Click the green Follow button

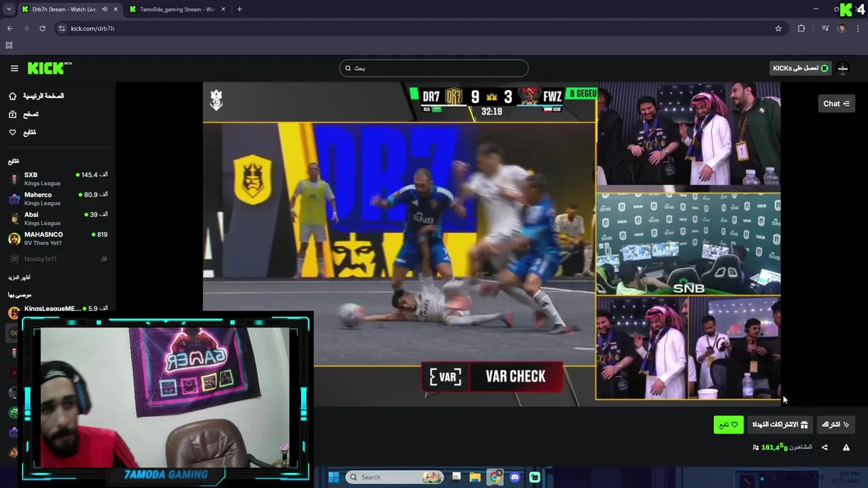728,425
